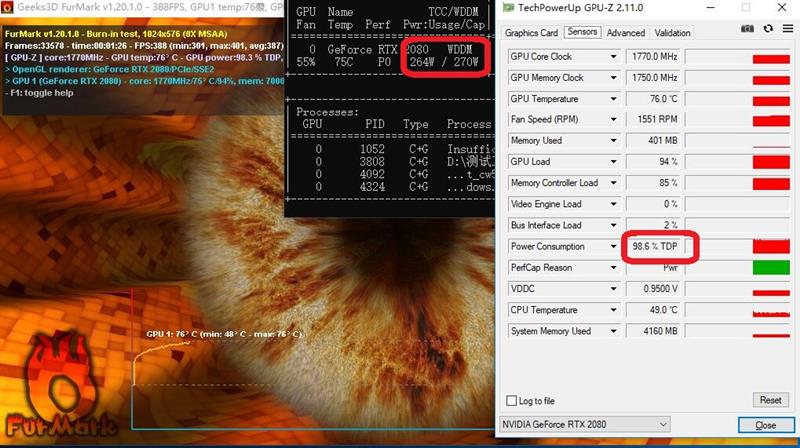This screenshot has height=448, width=800.
Task: Click the F1: toggle help text in FurMark
Action: (x=39, y=93)
